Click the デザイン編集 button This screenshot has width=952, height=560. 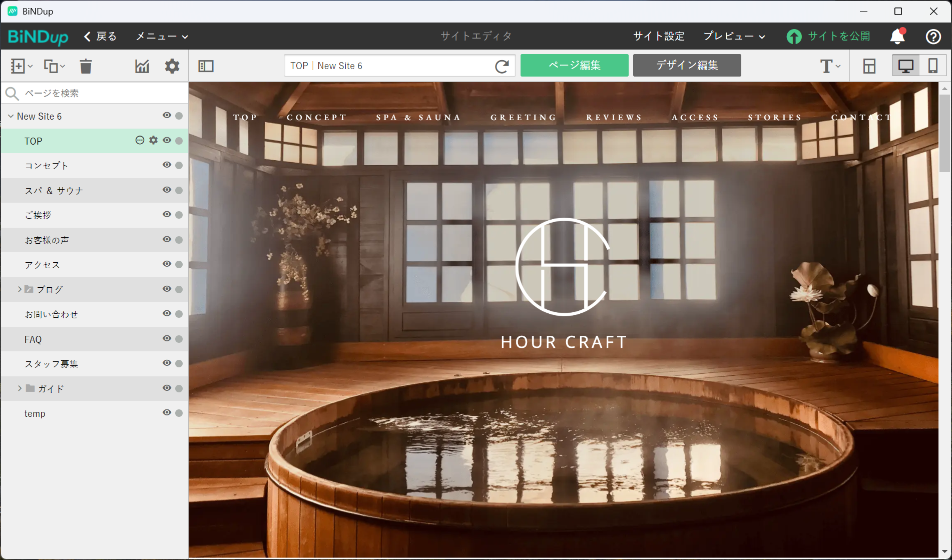(687, 66)
